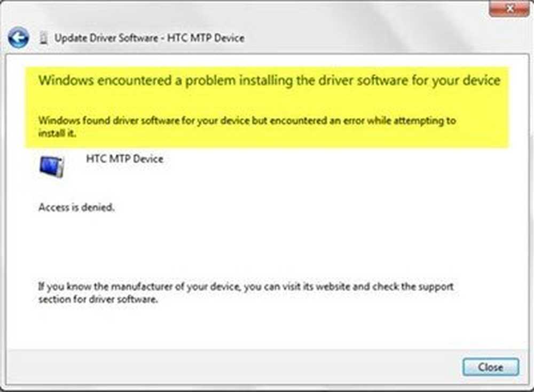The image size is (534, 392).
Task: Click the small device icon beside the title
Action: [43, 38]
